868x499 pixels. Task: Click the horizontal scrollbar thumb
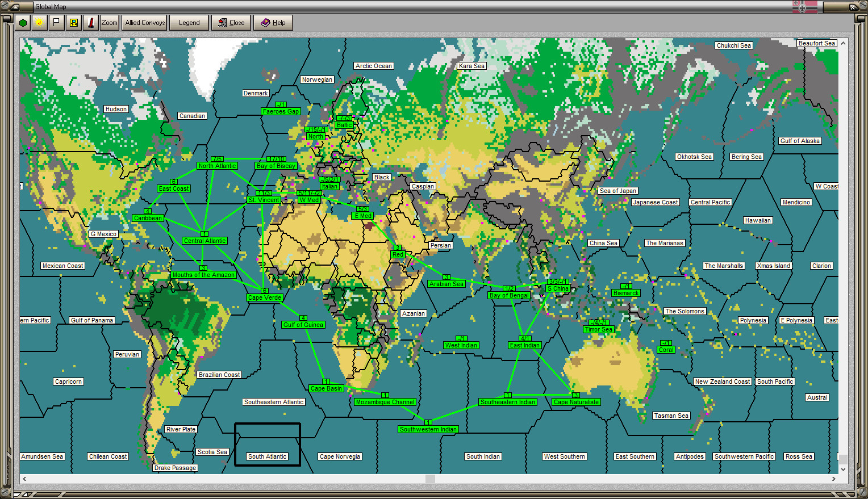coord(430,479)
